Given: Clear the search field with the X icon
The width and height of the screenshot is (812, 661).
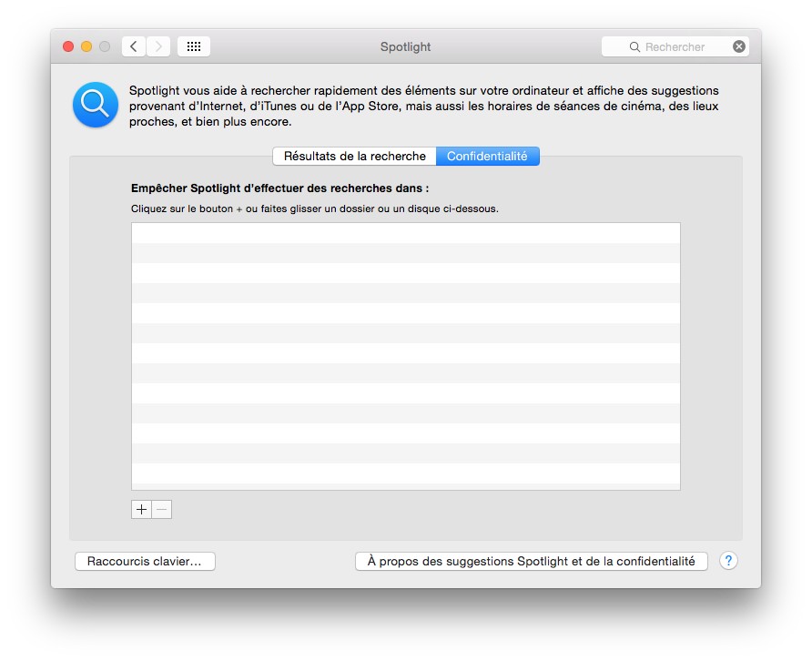Looking at the screenshot, I should (x=739, y=46).
